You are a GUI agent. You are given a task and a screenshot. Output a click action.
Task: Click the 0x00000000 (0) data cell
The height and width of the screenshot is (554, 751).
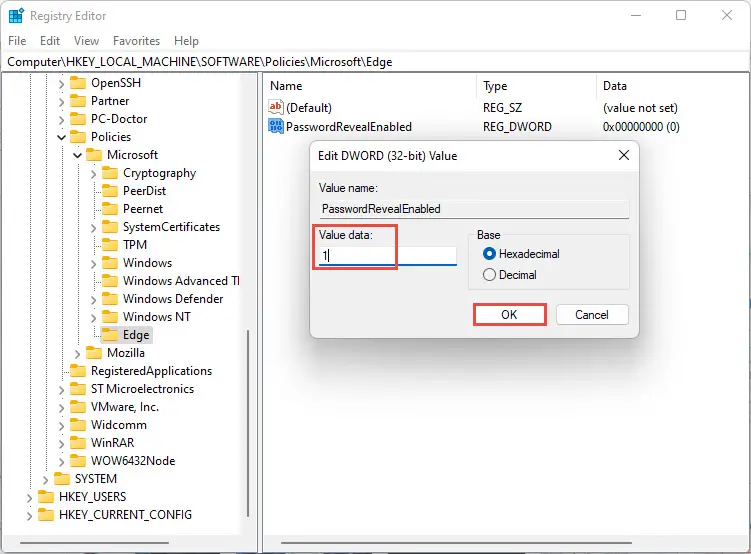point(641,126)
